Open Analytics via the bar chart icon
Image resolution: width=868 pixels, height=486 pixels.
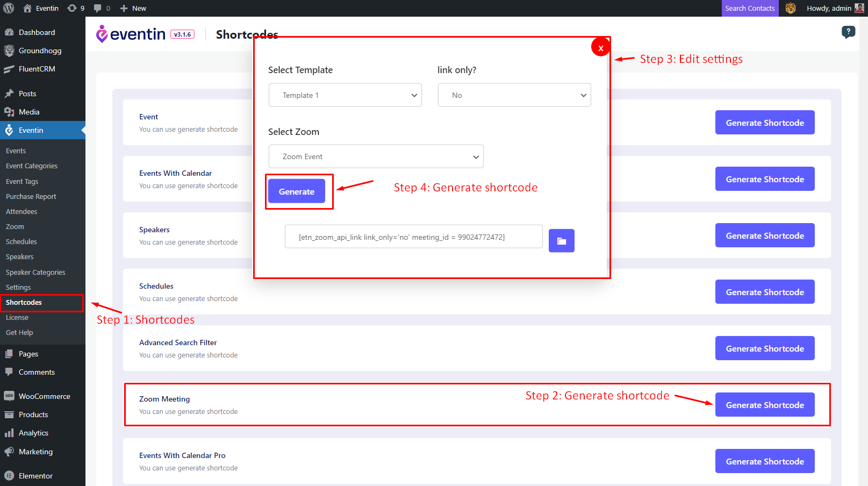click(x=9, y=433)
